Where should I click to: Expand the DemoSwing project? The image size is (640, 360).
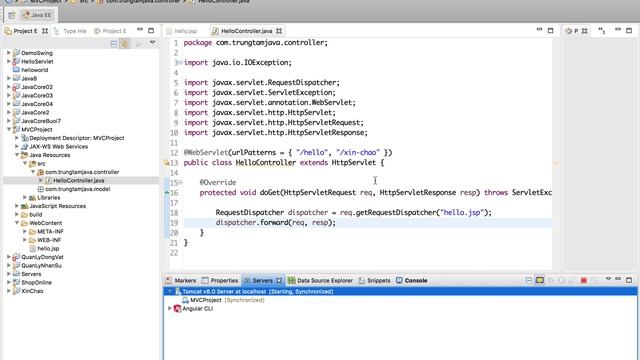pos(9,53)
